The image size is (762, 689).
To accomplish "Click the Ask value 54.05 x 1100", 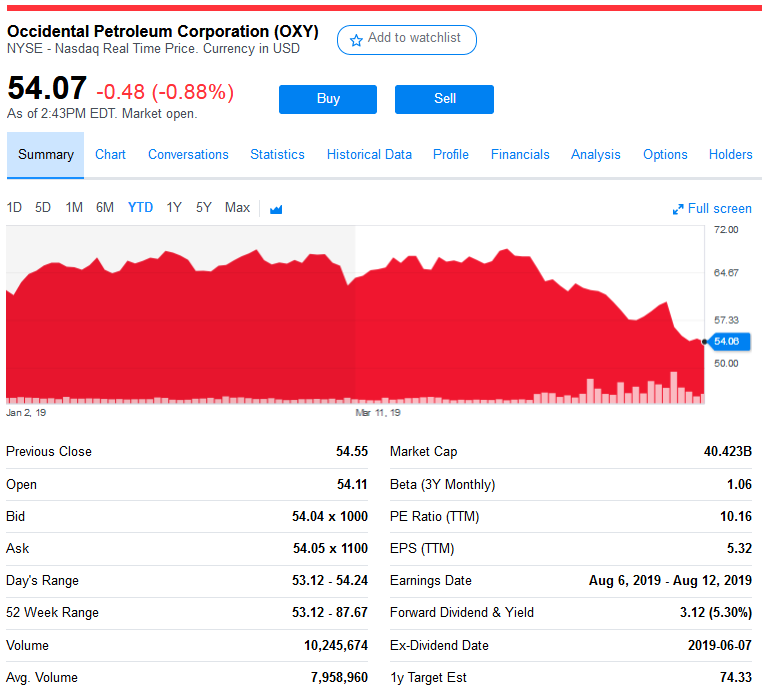I will pyautogui.click(x=330, y=549).
